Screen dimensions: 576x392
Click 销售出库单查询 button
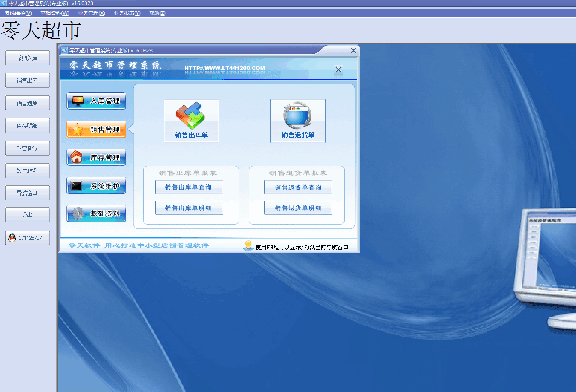pyautogui.click(x=189, y=187)
